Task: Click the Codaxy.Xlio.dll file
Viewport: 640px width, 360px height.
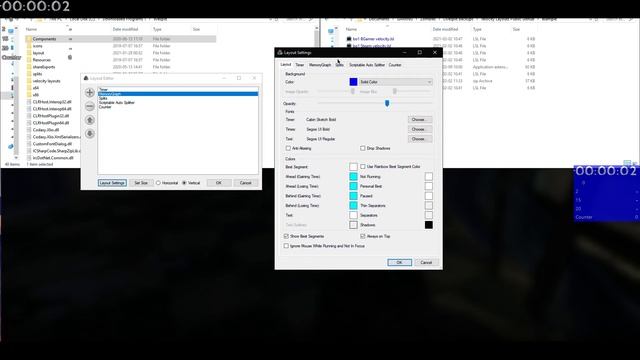Action: (46, 130)
